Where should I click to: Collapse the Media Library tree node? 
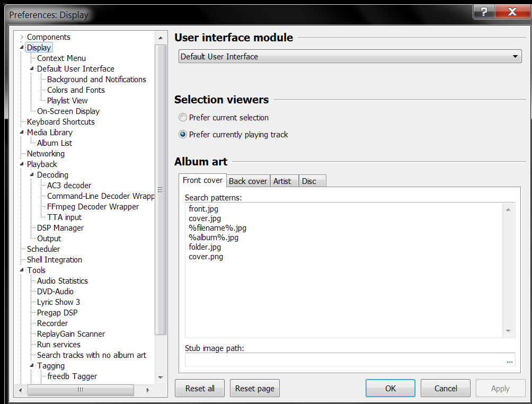22,133
